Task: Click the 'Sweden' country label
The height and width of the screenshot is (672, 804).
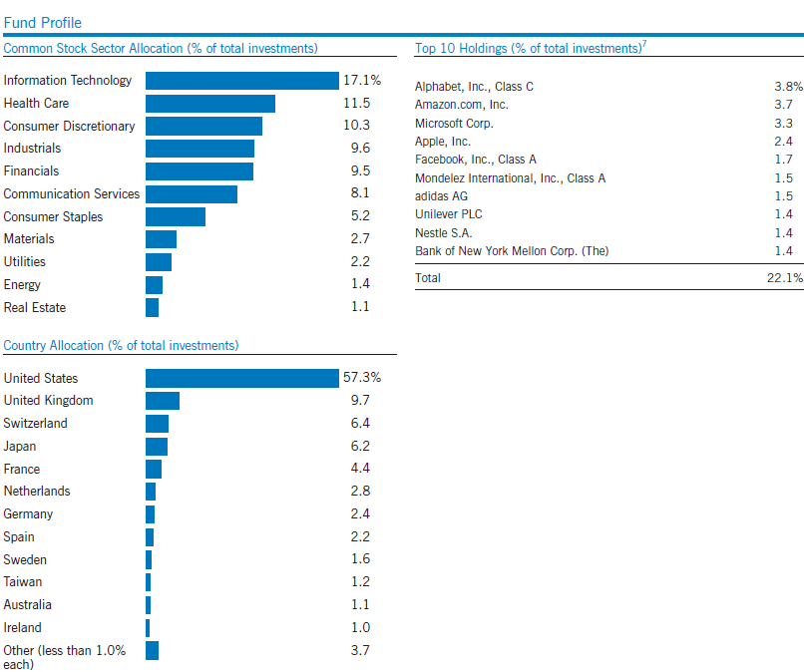Action: [x=25, y=559]
